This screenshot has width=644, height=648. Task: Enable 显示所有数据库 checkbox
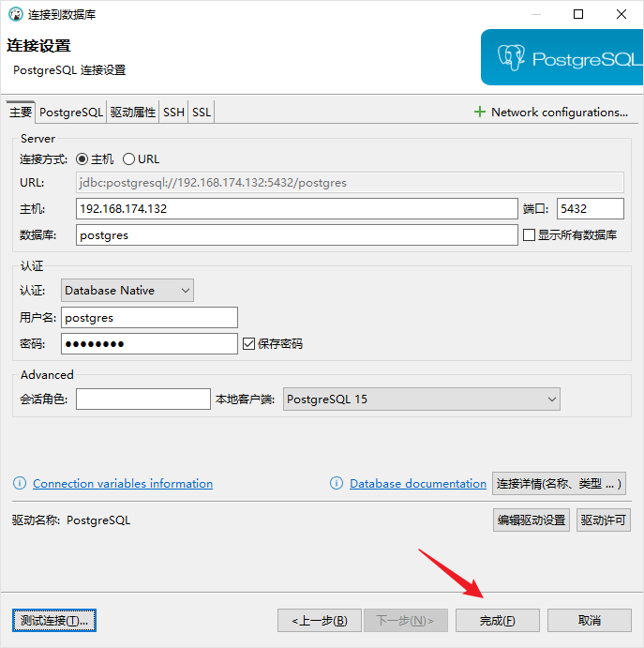tap(529, 235)
